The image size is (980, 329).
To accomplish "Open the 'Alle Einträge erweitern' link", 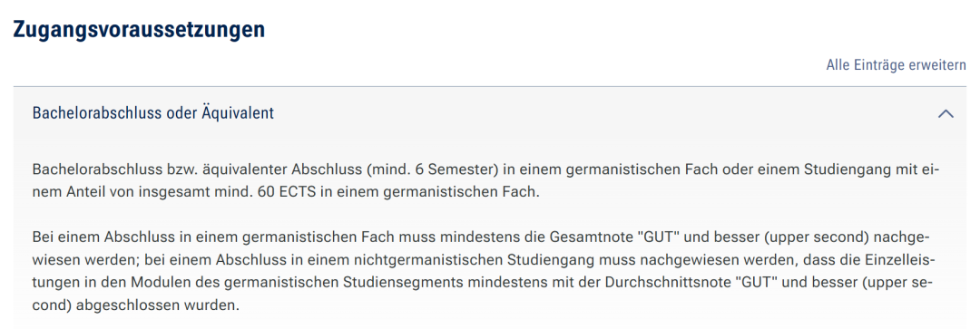I will (x=897, y=65).
